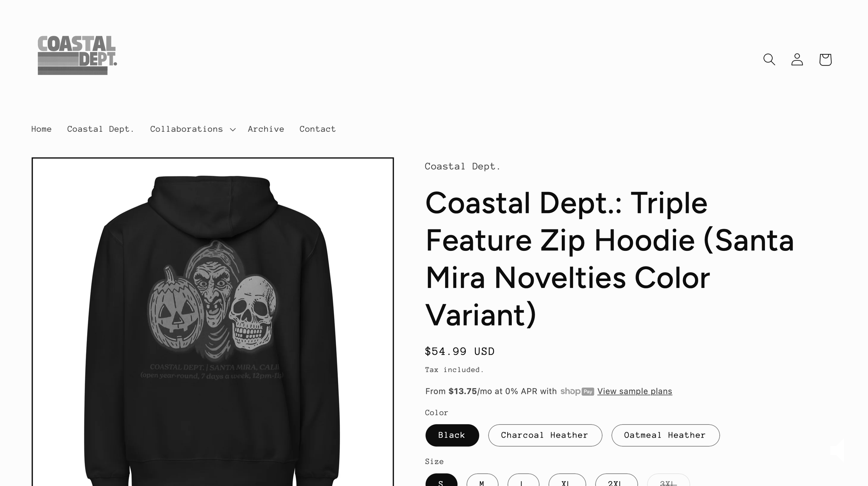Click the chevron next to Collaborations
This screenshot has height=486, width=868.
pos(233,130)
